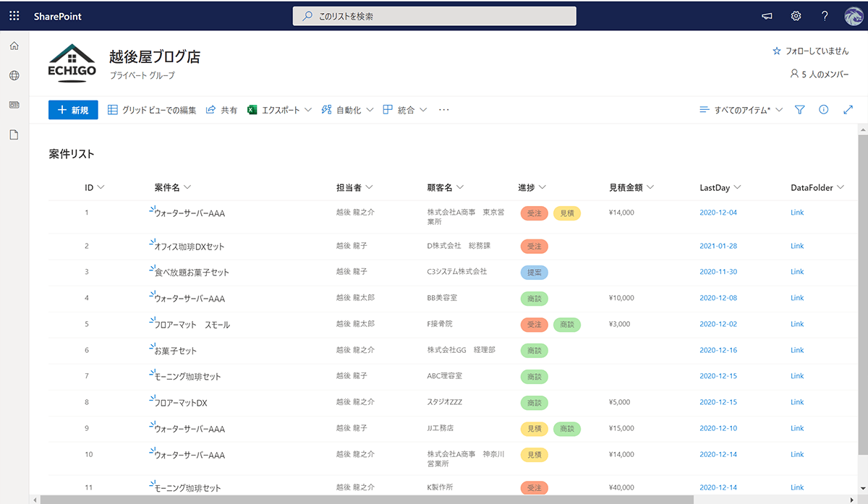Click the Home icon in left sidebar
868x504 pixels.
14,46
